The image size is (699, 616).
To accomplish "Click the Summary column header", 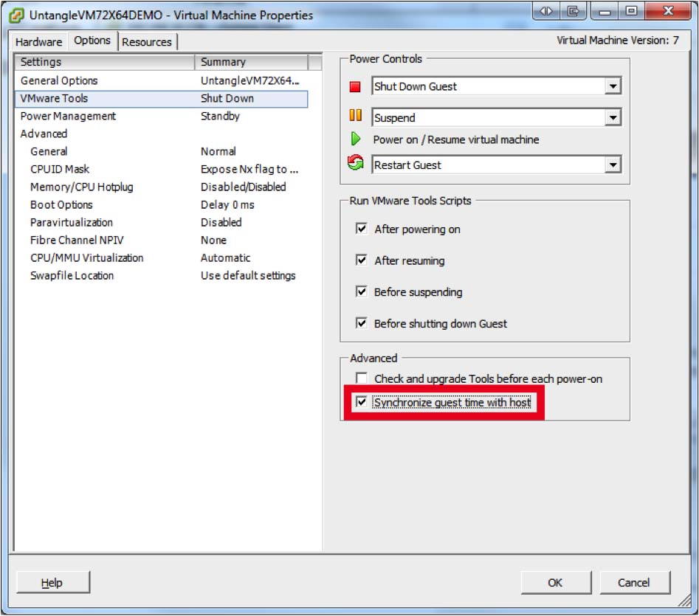I will [251, 62].
